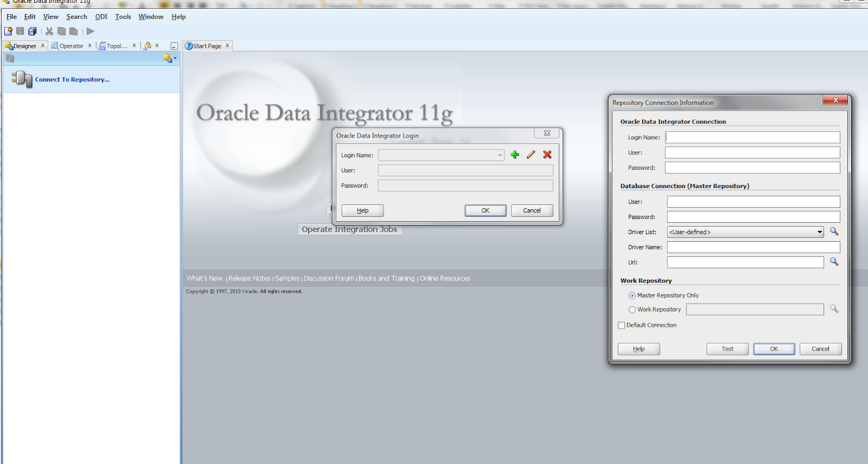Open the Online Resources link
Viewport: 868px width, 464px height.
click(x=445, y=278)
